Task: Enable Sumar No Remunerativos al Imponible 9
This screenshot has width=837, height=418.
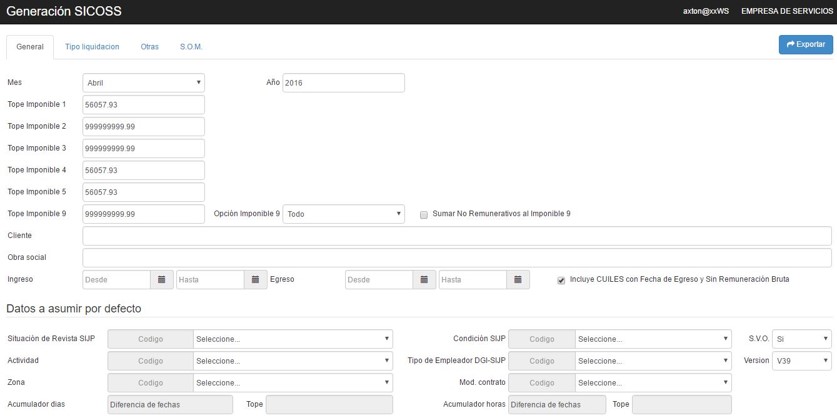Action: (424, 215)
